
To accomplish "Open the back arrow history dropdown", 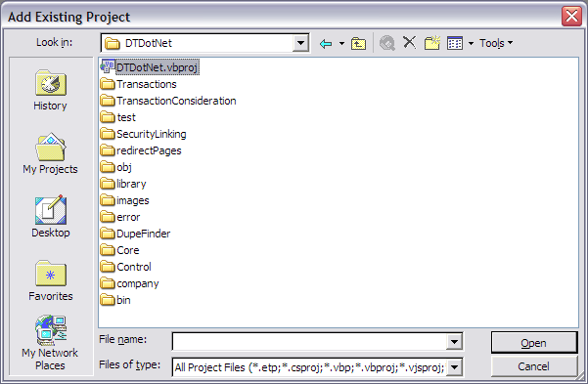I will pos(341,43).
